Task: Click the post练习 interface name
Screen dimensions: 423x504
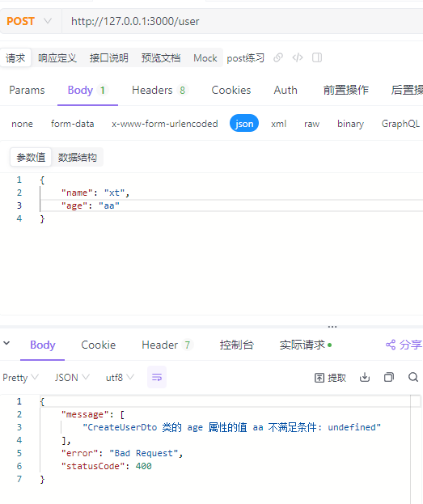Action: tap(246, 58)
